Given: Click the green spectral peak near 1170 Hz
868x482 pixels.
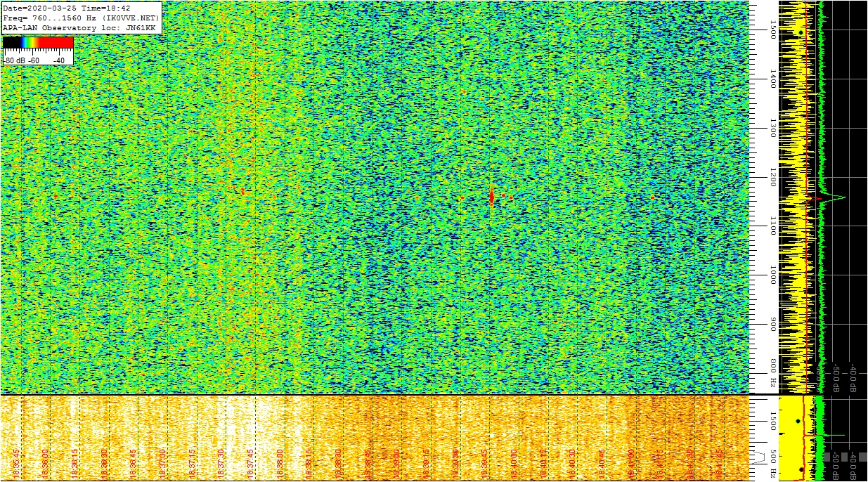Looking at the screenshot, I should pos(835,197).
